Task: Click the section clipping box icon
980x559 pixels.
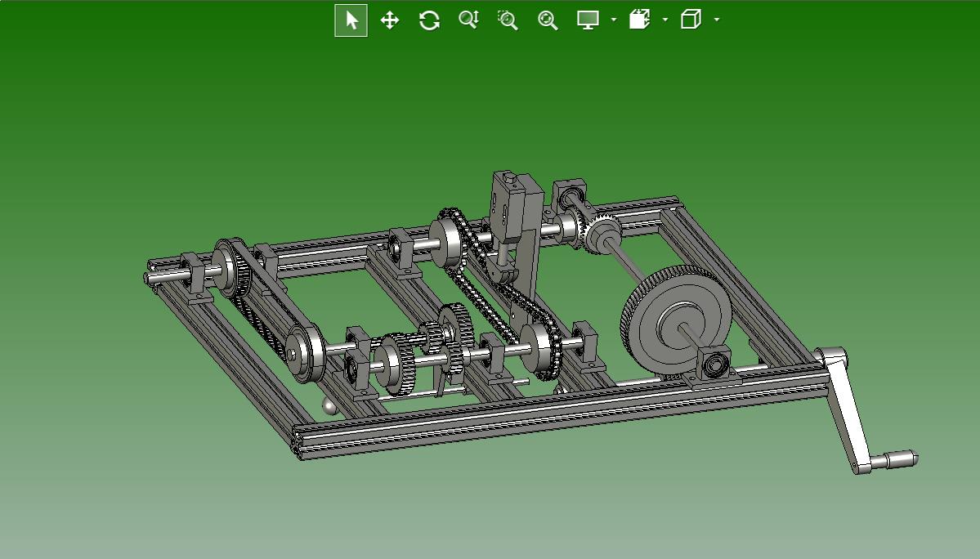Action: pos(639,20)
